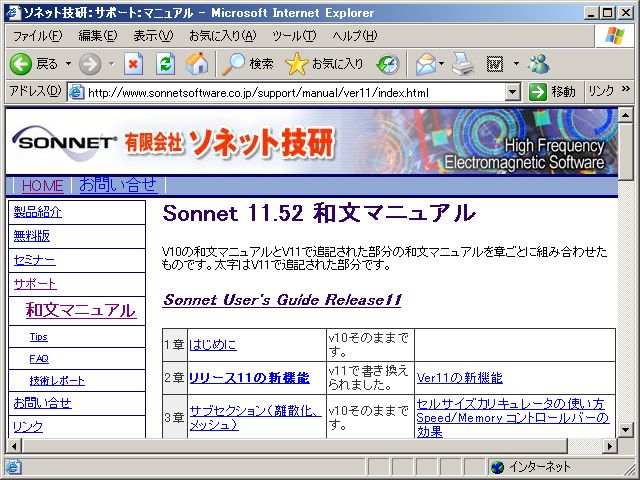Open the sidebar お問い合せ link

(42, 403)
